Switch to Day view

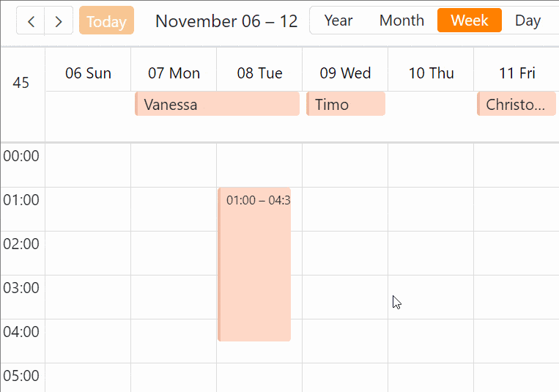pyautogui.click(x=527, y=21)
